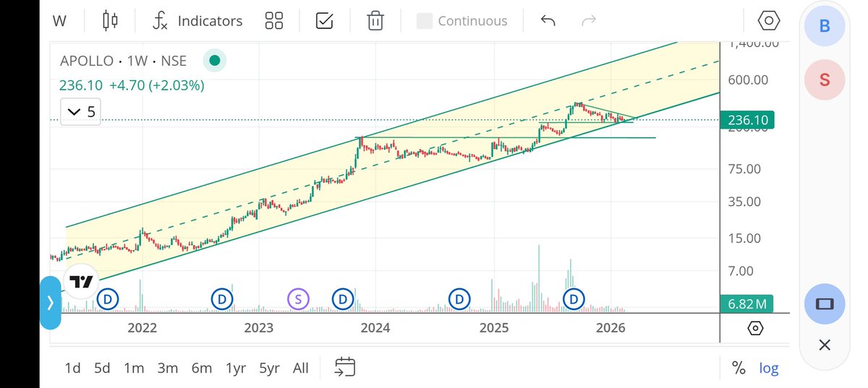Click the D dividend marker before 2023
The image size is (868, 388).
click(222, 298)
